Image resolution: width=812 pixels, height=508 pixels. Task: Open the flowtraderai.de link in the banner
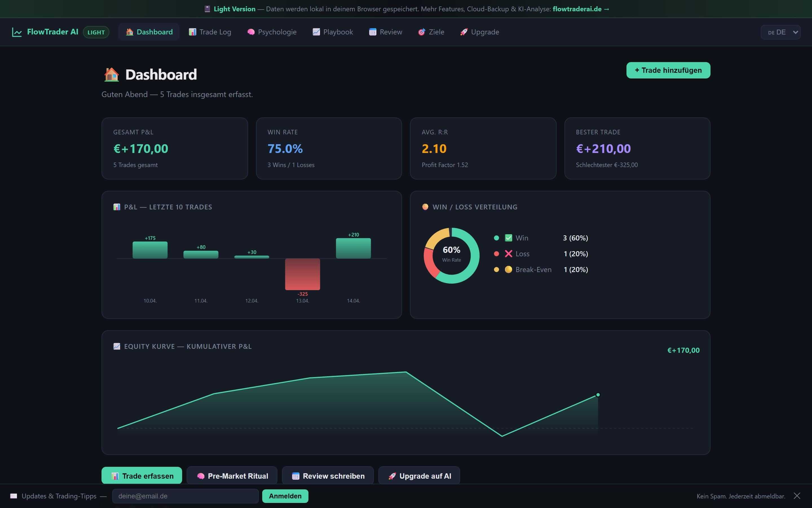(x=581, y=9)
